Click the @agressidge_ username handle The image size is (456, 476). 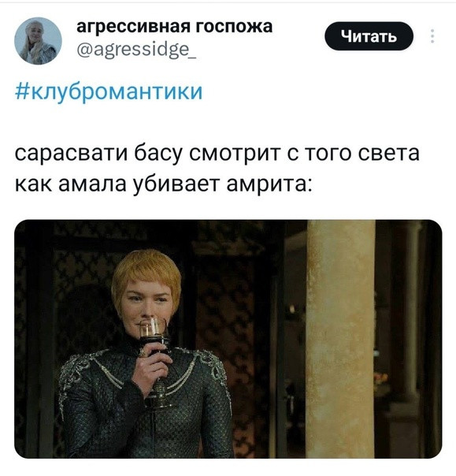[136, 49]
